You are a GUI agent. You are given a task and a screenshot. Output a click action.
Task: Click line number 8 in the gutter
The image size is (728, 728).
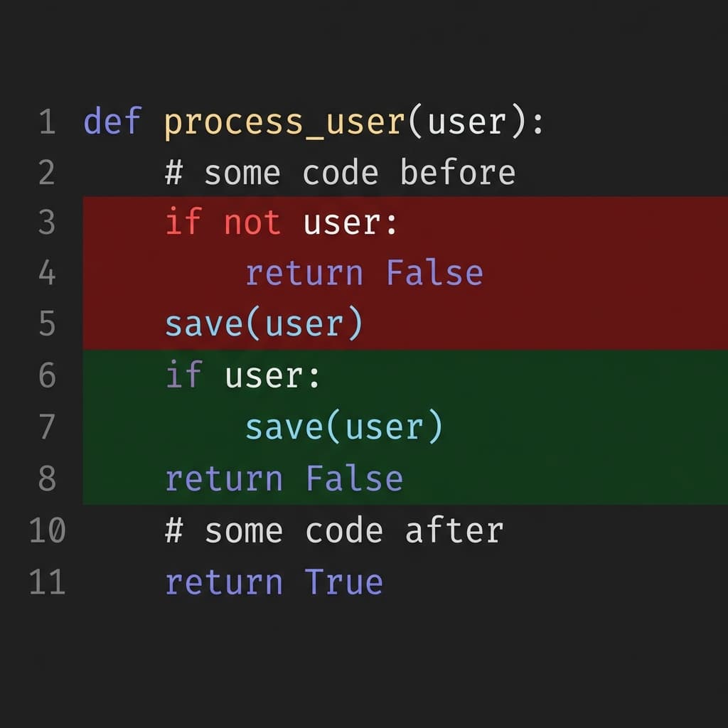point(47,478)
